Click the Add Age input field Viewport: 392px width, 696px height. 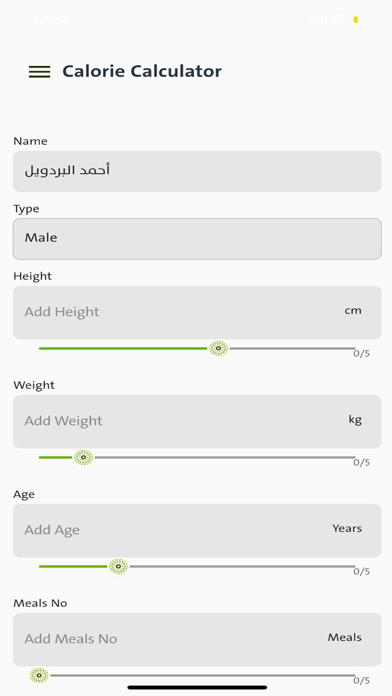197,530
